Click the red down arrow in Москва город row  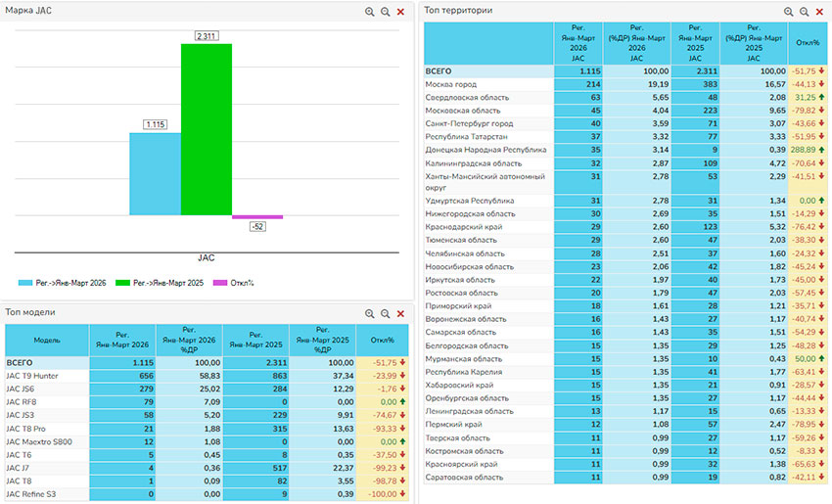[821, 84]
